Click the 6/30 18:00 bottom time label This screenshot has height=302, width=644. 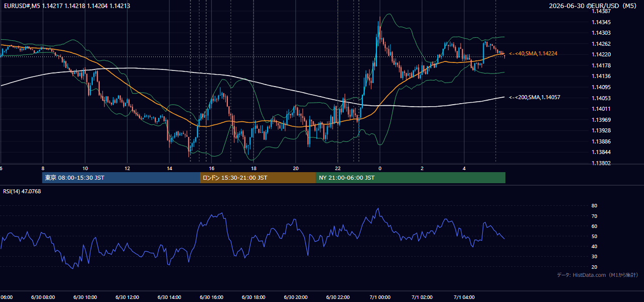coord(253,297)
